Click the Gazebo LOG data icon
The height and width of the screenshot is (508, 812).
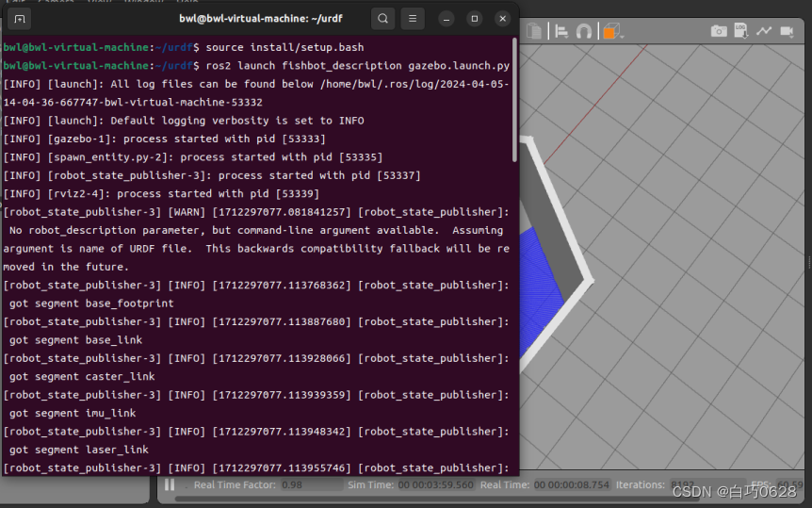click(741, 30)
